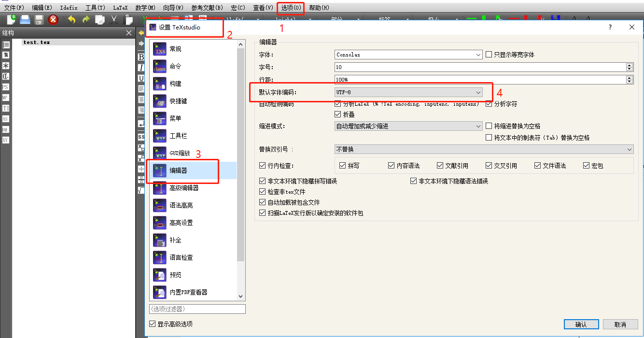The width and height of the screenshot is (644, 338).
Task: Click the yellow undo arrow icon
Action: [x=71, y=19]
